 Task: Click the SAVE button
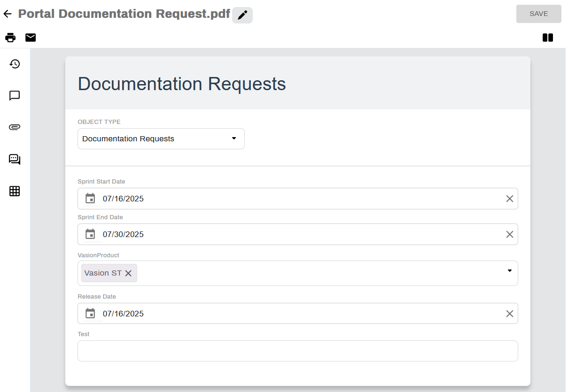[539, 14]
